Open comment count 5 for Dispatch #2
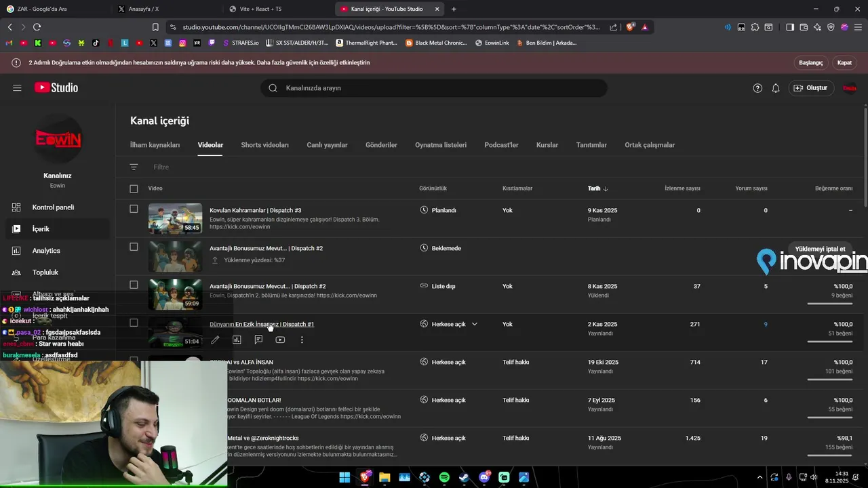 point(766,286)
